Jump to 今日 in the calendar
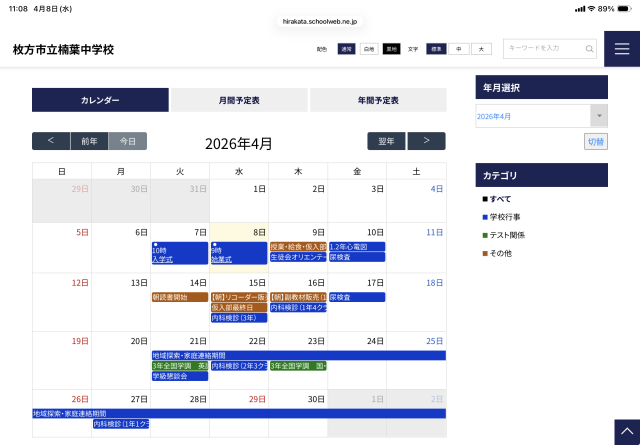This screenshot has width=640, height=445. (x=127, y=141)
